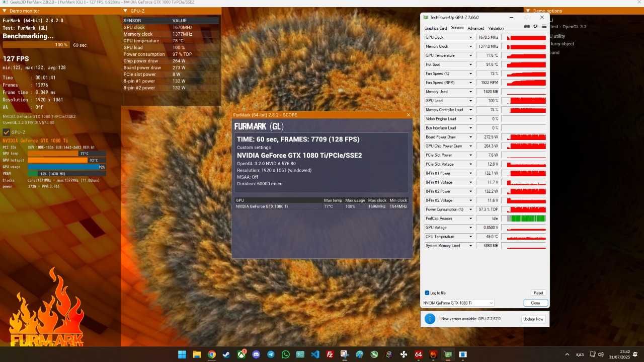Switch to GPU-Z icon in taskbar
This screenshot has height=362, width=644.
(x=448, y=354)
